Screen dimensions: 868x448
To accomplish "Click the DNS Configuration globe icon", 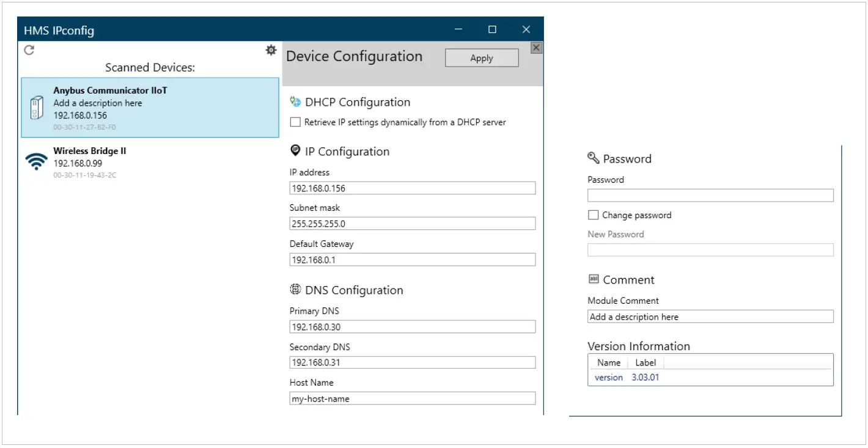I will point(295,290).
